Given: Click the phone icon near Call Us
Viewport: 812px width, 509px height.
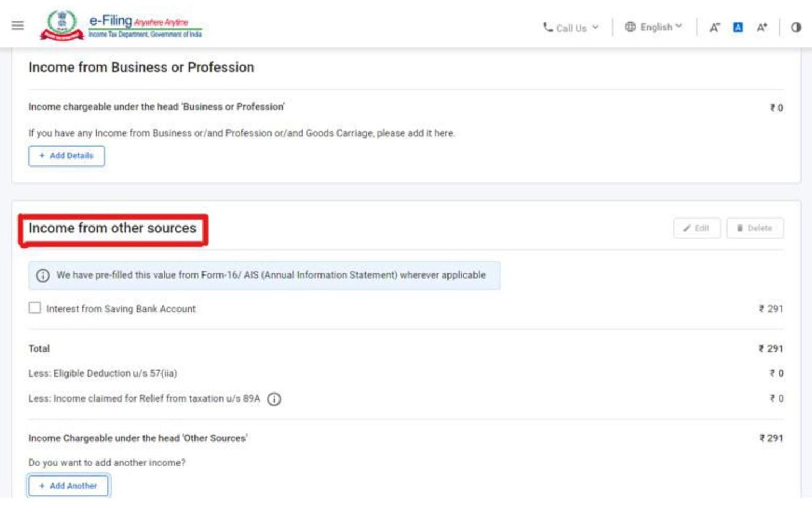Looking at the screenshot, I should (547, 27).
